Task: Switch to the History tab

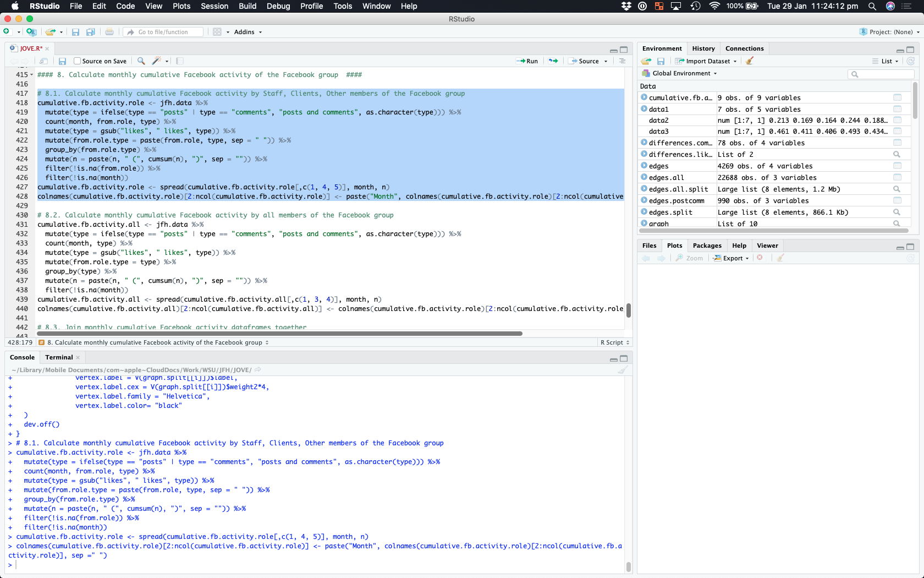Action: point(703,48)
